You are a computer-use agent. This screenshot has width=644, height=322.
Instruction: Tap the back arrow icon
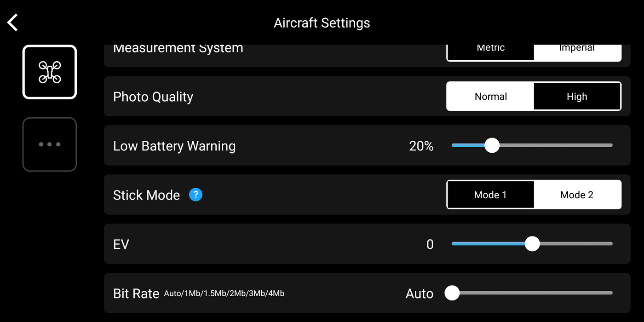(x=13, y=22)
